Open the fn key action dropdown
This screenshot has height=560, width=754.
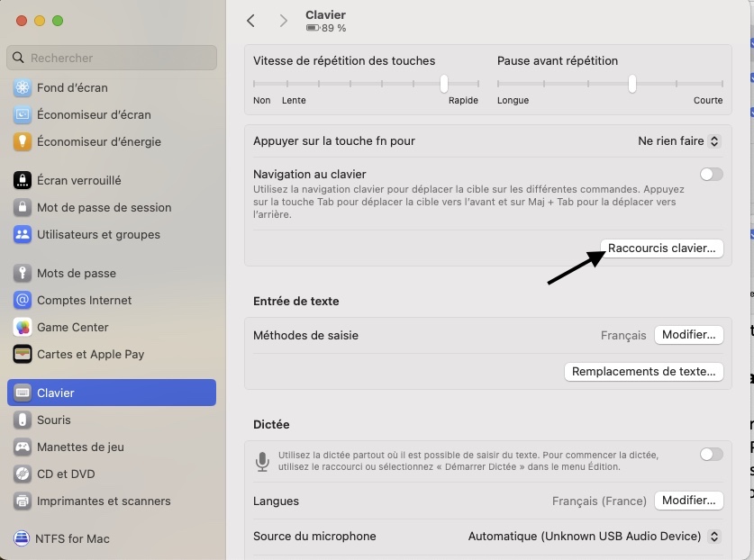(x=678, y=140)
